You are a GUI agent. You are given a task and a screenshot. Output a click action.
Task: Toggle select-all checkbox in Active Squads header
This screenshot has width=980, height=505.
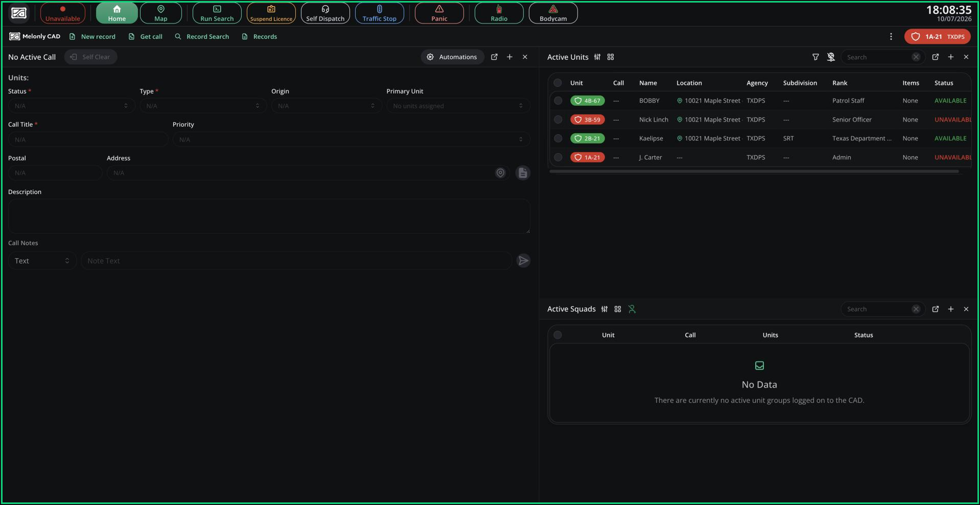pyautogui.click(x=558, y=335)
